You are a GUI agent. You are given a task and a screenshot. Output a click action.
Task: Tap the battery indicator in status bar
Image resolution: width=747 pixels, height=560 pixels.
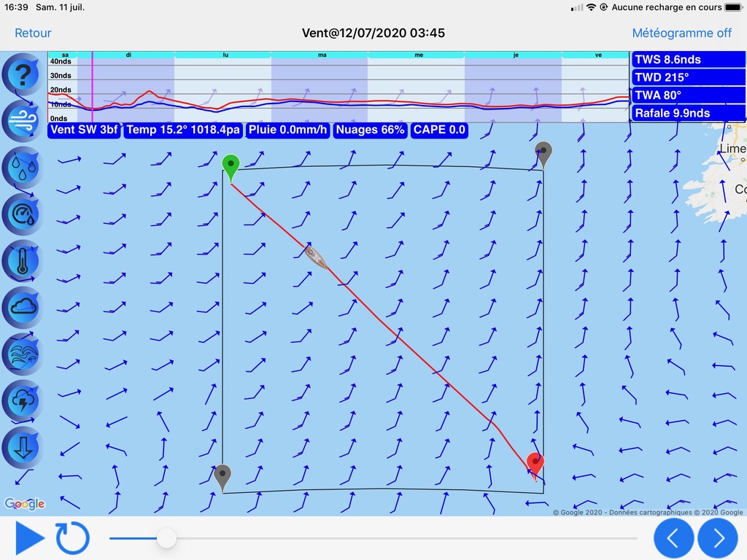[733, 7]
